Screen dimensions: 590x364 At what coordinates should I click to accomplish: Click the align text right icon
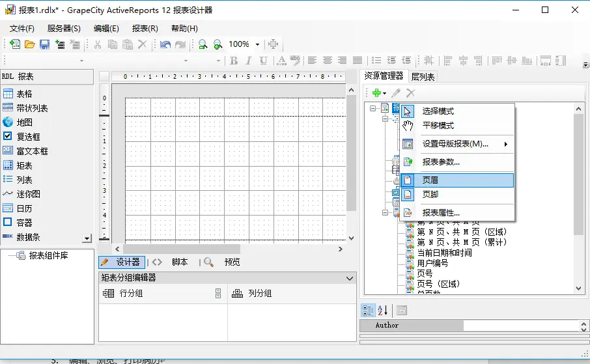coord(342,60)
